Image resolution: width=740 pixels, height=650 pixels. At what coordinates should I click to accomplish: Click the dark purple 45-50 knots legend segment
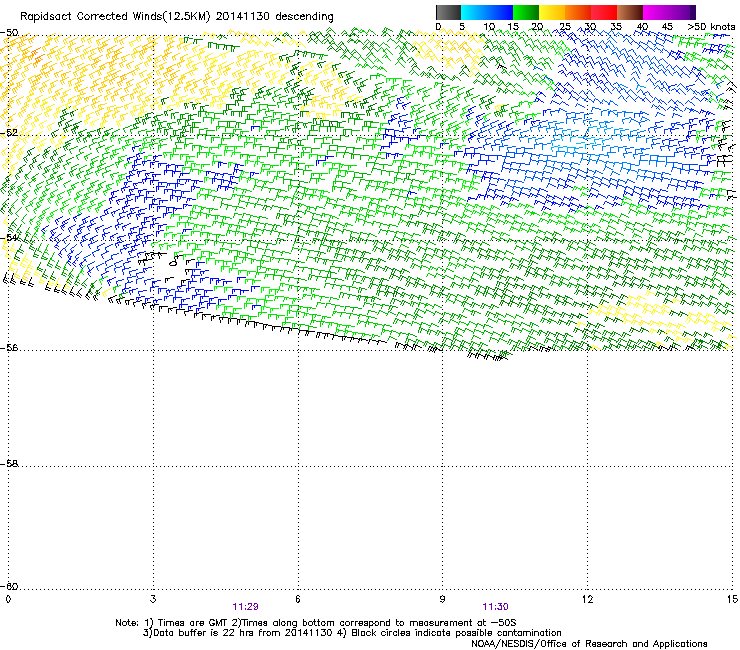[x=682, y=12]
